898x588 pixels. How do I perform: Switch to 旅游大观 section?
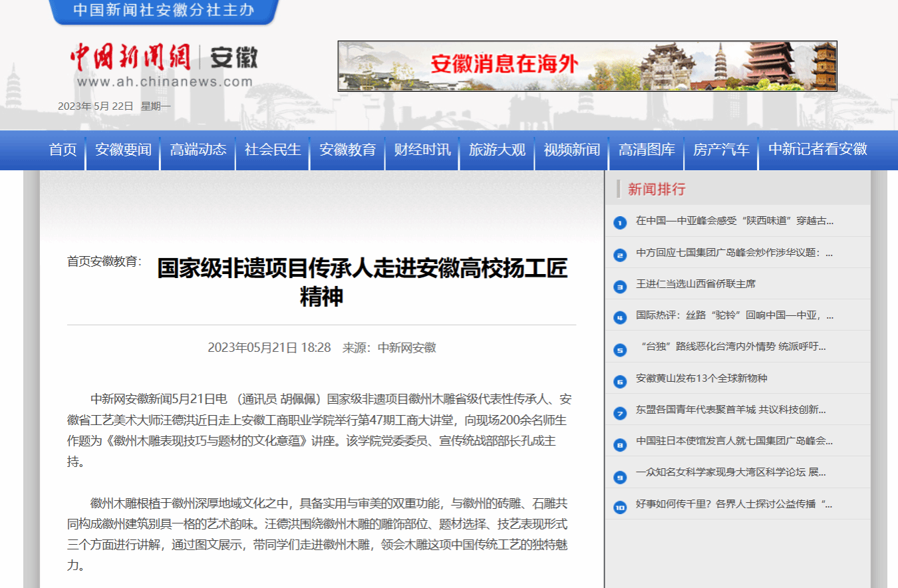tap(497, 150)
